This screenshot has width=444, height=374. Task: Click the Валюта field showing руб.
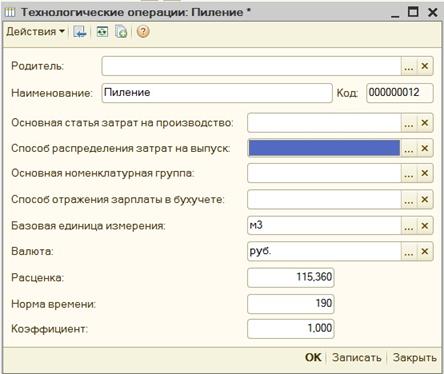[x=324, y=251]
